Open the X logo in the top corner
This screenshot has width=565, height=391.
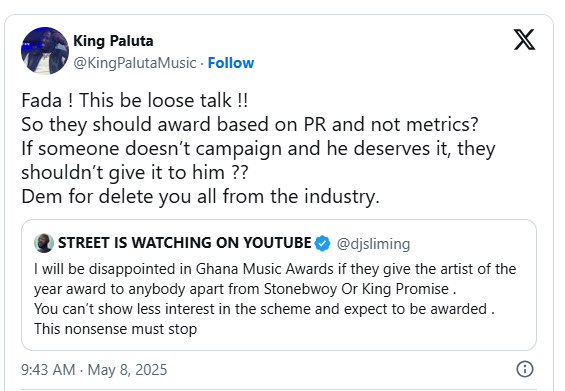pos(524,40)
